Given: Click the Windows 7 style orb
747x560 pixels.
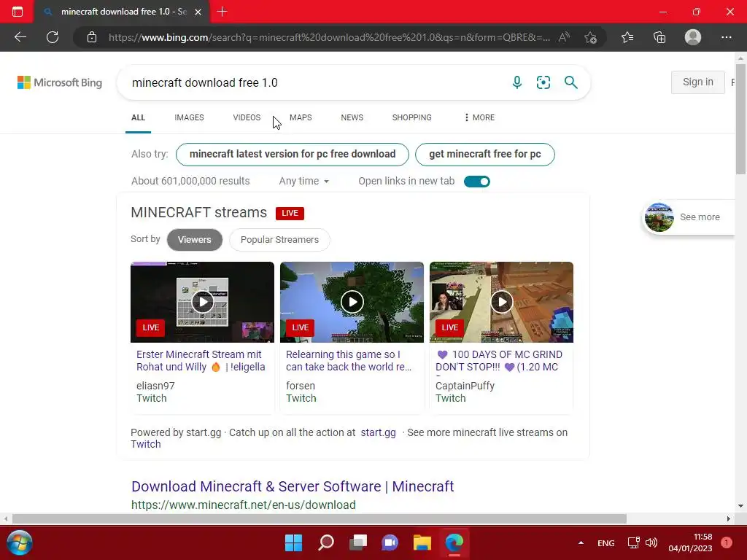Looking at the screenshot, I should (x=20, y=542).
